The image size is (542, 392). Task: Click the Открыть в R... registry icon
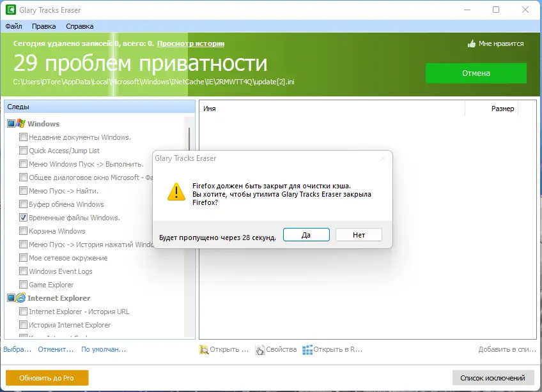pyautogui.click(x=307, y=349)
